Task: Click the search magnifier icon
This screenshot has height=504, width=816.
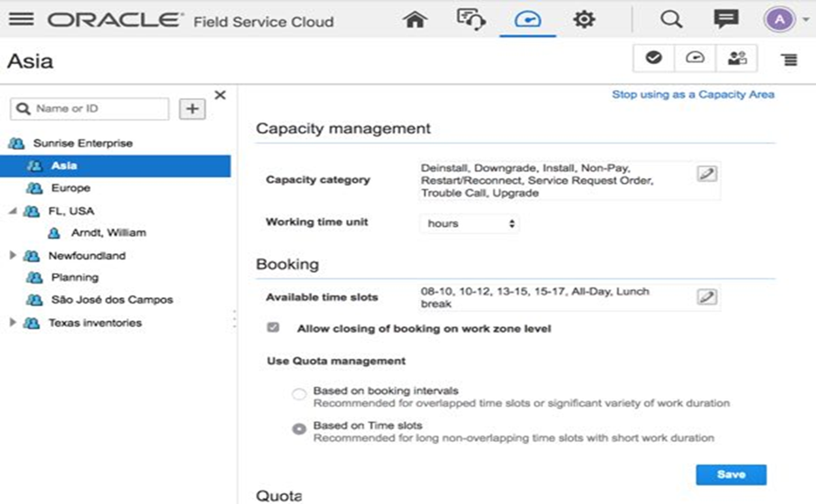Action: tap(671, 20)
